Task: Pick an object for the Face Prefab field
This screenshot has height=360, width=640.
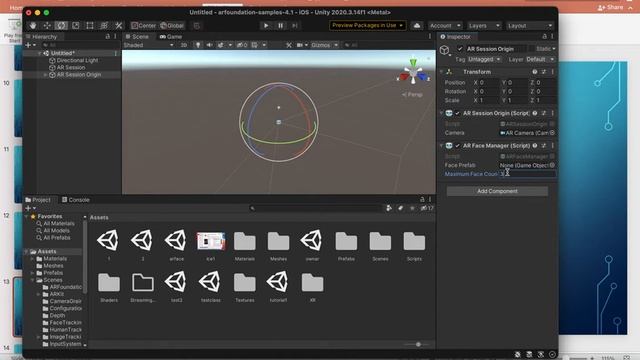Action: (552, 165)
